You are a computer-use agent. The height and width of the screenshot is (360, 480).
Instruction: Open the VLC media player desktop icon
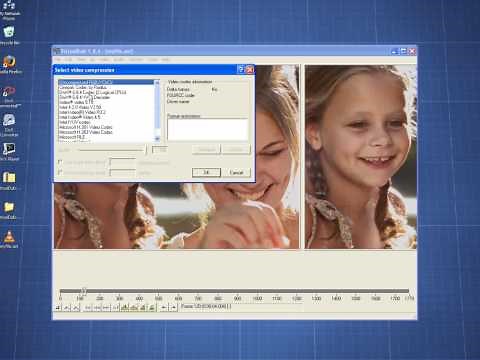pyautogui.click(x=9, y=236)
